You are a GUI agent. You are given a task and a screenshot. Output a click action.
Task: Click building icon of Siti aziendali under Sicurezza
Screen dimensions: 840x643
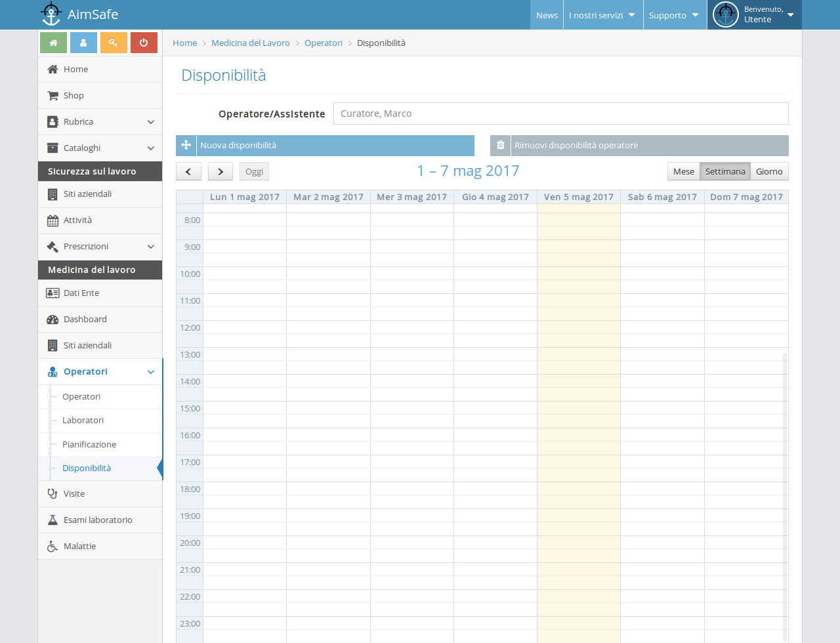point(52,194)
